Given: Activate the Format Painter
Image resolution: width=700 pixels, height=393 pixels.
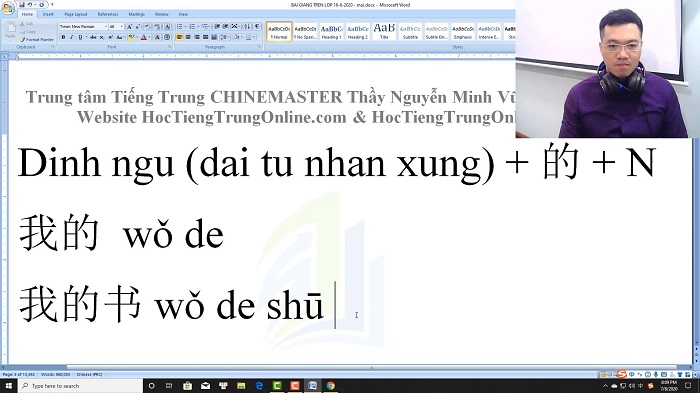Looking at the screenshot, I should point(37,40).
